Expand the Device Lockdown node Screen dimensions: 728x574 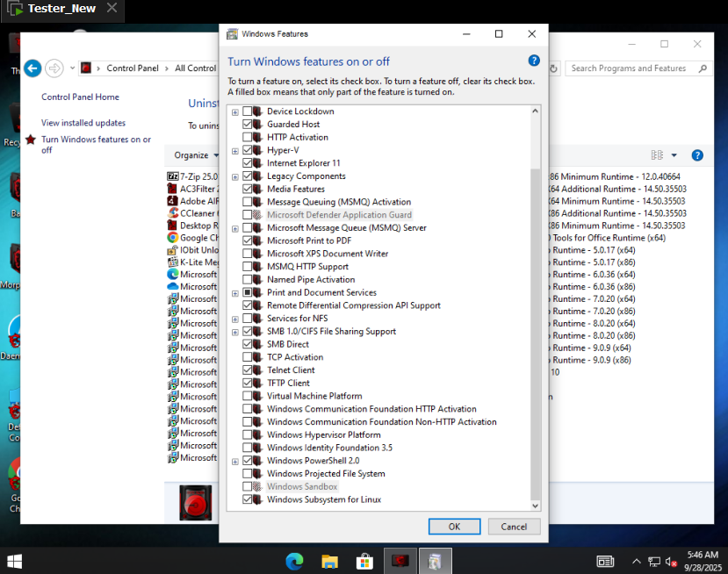tap(235, 112)
